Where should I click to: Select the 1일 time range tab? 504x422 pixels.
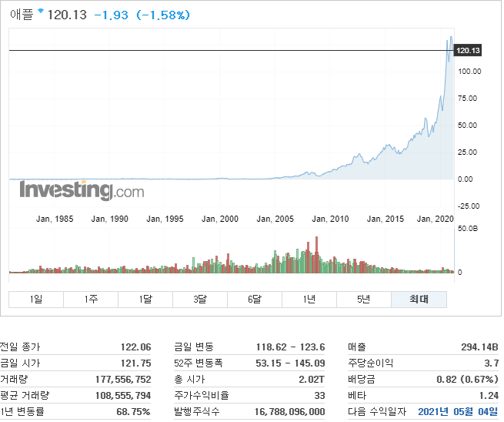point(36,300)
